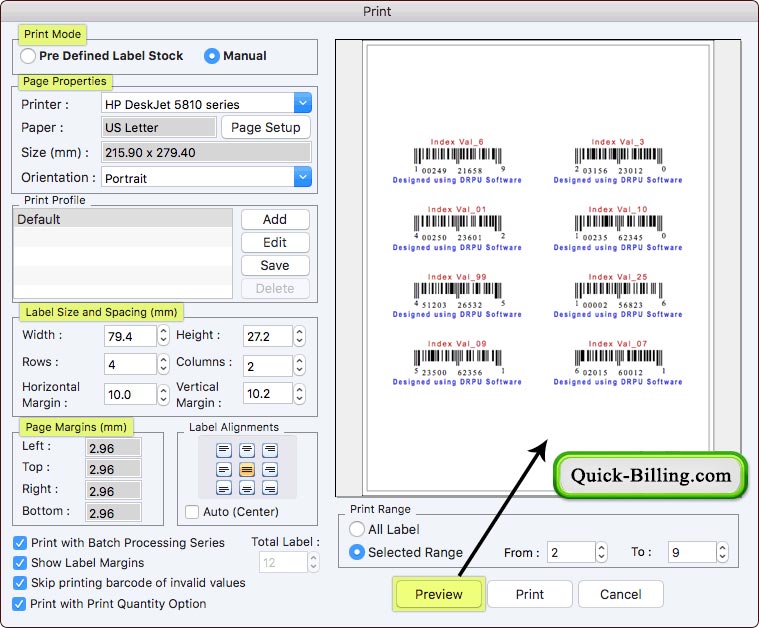Click the To range input field
Image resolution: width=759 pixels, height=628 pixels.
692,552
